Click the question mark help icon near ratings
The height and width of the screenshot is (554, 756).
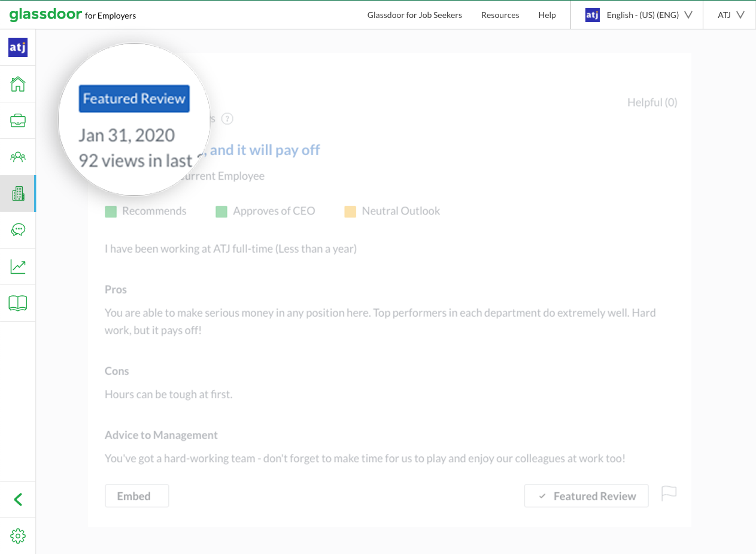tap(227, 119)
